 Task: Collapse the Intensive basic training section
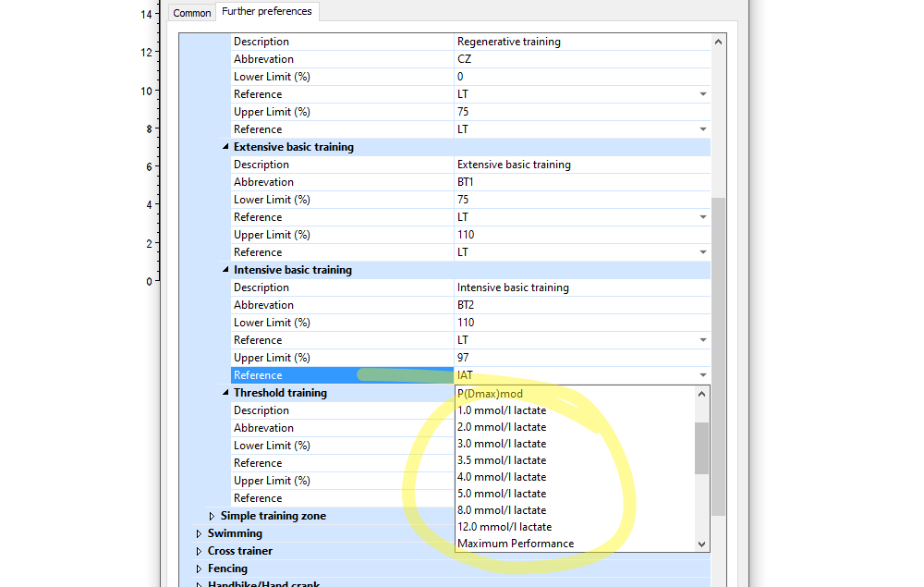(225, 270)
